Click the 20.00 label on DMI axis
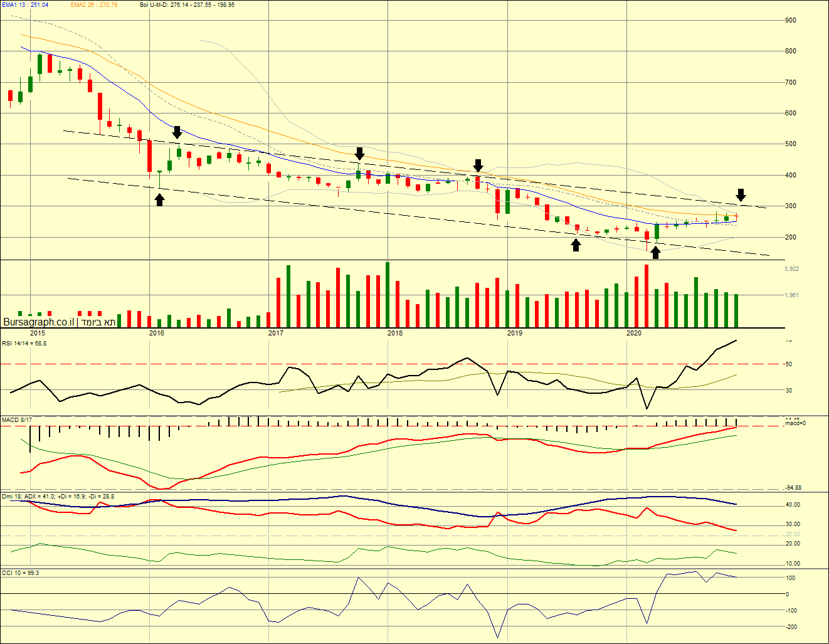Image resolution: width=829 pixels, height=644 pixels. [x=793, y=544]
